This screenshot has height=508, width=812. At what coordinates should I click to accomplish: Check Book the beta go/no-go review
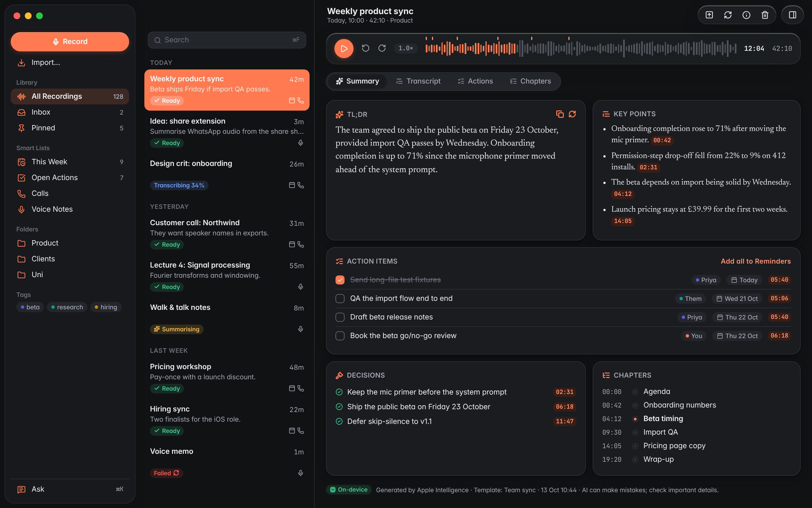[x=340, y=336]
